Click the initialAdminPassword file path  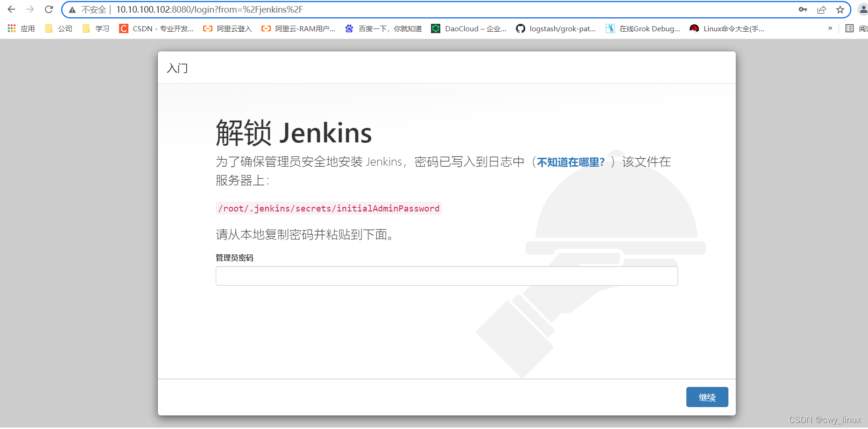329,208
